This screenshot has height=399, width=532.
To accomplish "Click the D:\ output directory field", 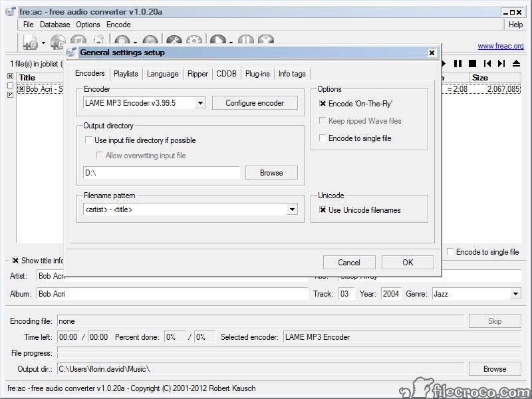I will point(162,173).
